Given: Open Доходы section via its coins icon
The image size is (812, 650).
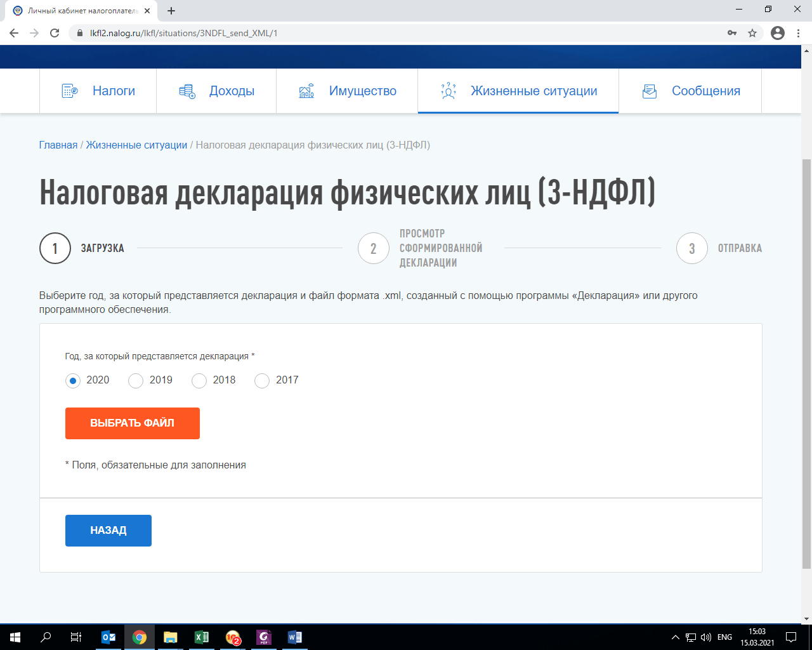Looking at the screenshot, I should 187,91.
